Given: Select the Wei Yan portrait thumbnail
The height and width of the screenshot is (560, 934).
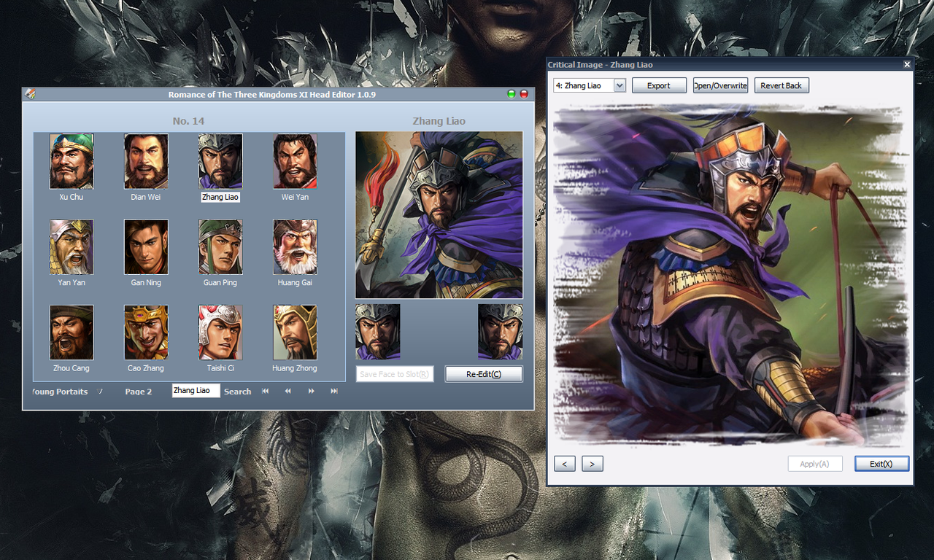Looking at the screenshot, I should coord(295,161).
